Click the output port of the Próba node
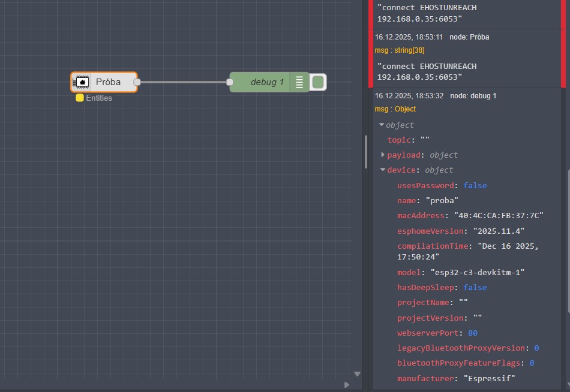570x392 pixels. coord(137,82)
